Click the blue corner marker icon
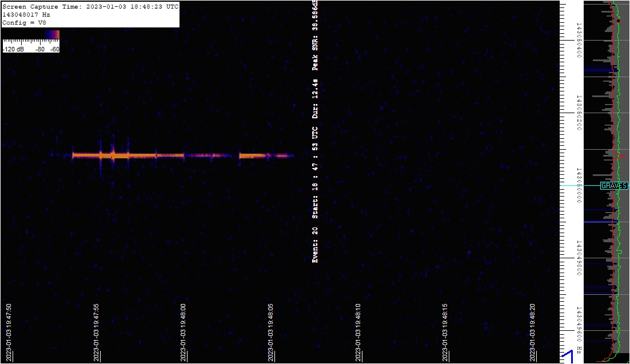 click(567, 357)
